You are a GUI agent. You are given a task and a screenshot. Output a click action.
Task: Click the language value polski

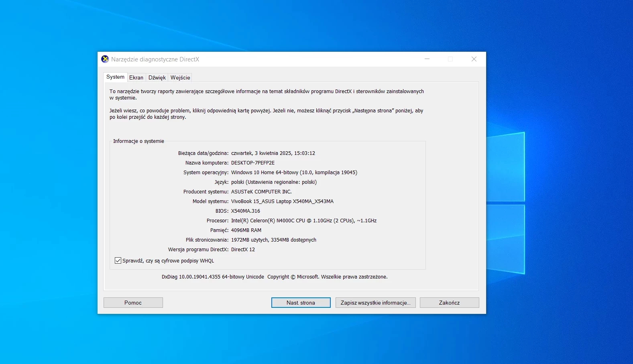pos(274,182)
